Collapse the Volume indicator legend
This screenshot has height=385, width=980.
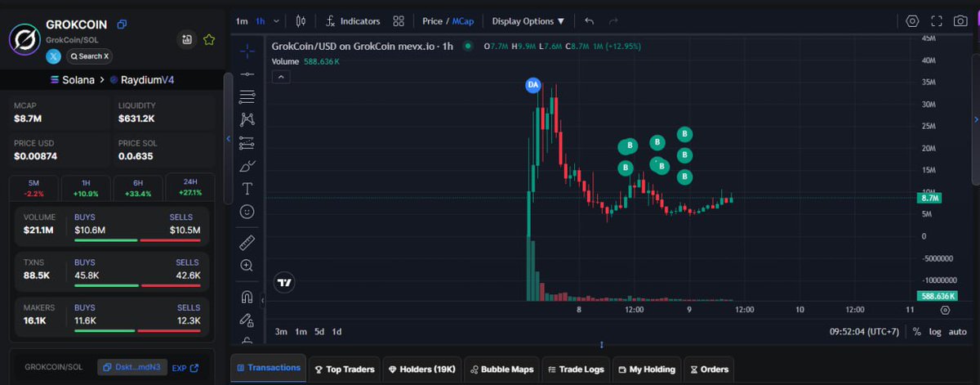pyautogui.click(x=279, y=77)
